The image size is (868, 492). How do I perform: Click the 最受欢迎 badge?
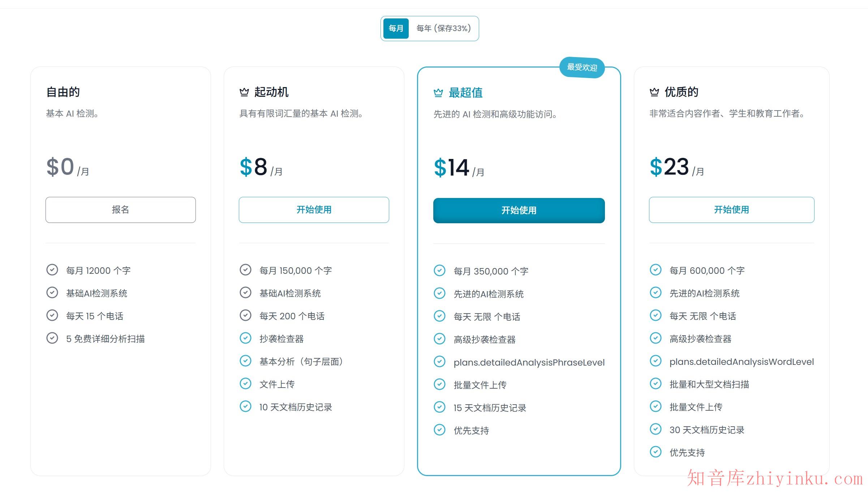coord(582,68)
